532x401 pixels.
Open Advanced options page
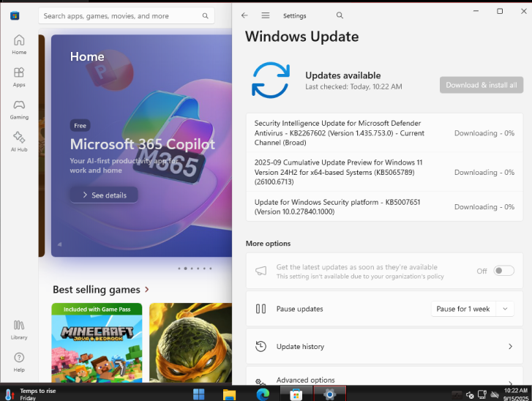(384, 376)
